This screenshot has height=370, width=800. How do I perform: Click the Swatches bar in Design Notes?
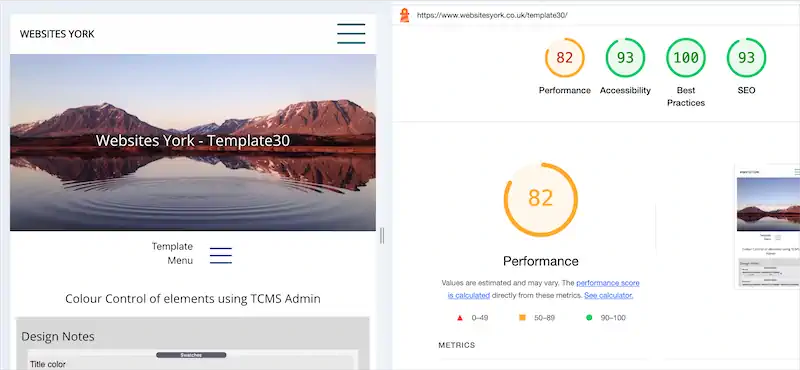[191, 355]
